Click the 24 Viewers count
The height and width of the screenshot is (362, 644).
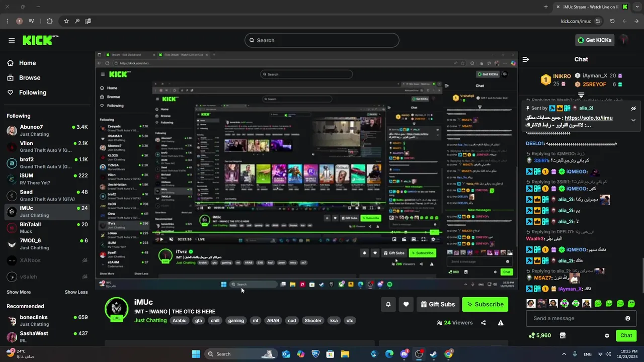455,323
